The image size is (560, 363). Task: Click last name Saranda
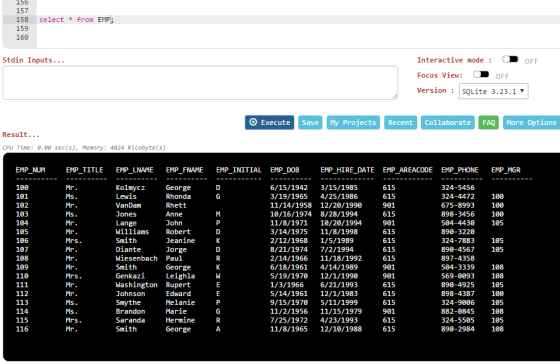[130, 320]
